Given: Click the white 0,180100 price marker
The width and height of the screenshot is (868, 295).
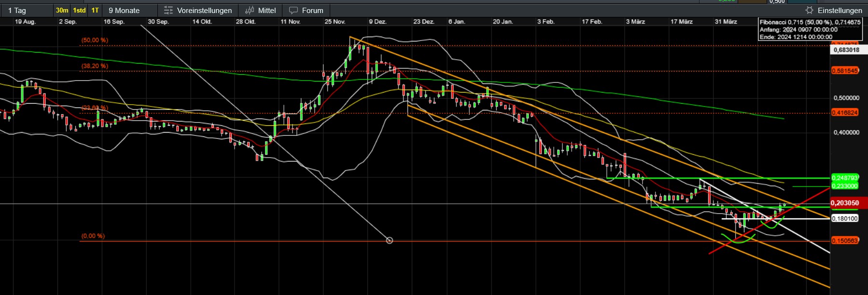Looking at the screenshot, I should (845, 218).
